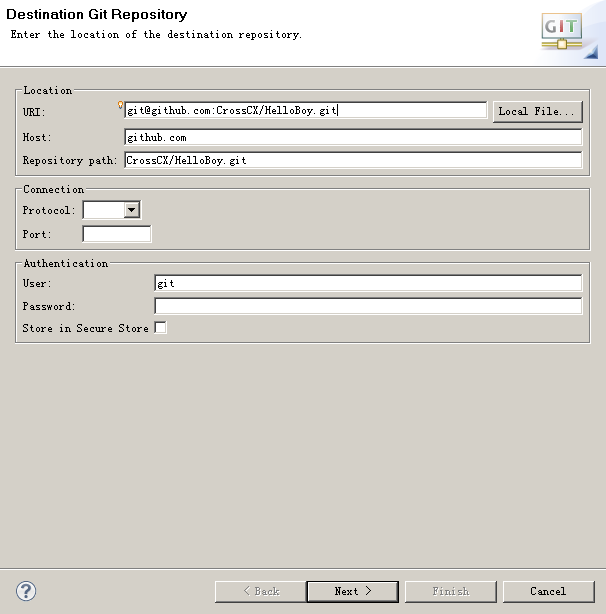Click the "Authentication" group title
Image resolution: width=606 pixels, height=614 pixels.
(x=66, y=263)
